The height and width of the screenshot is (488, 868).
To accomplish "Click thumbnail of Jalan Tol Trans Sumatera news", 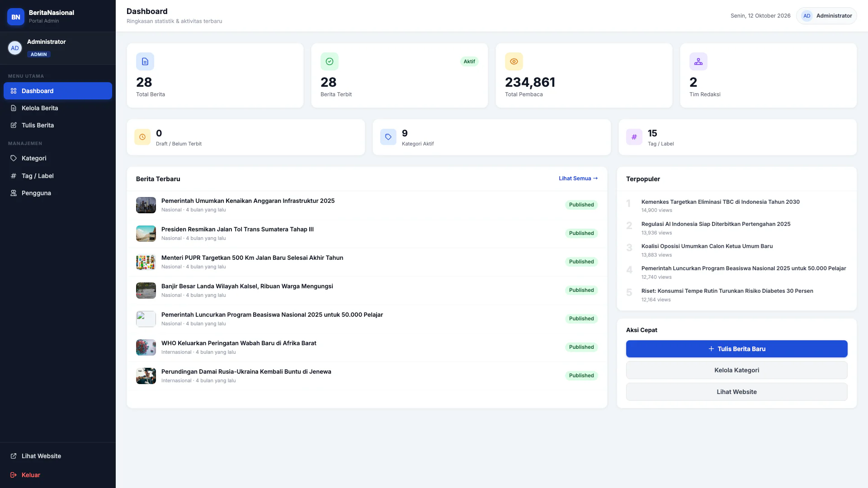I will tap(146, 234).
